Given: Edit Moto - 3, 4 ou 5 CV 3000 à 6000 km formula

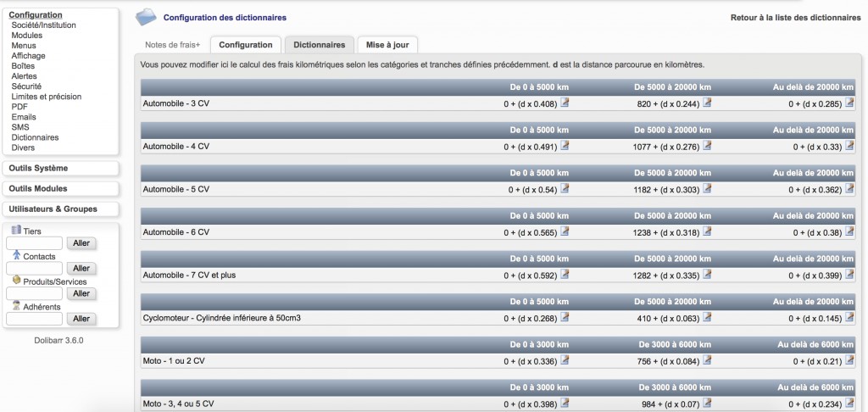Looking at the screenshot, I should tap(707, 404).
